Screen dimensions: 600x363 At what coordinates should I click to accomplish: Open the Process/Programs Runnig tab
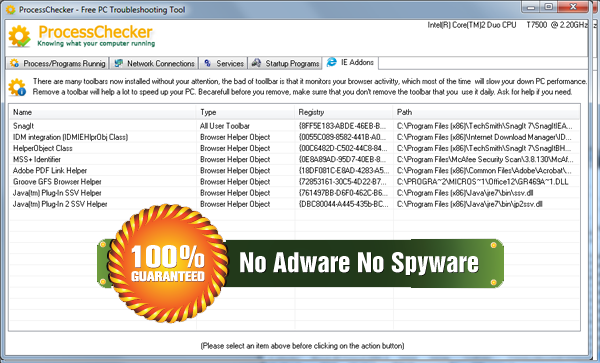[x=58, y=63]
